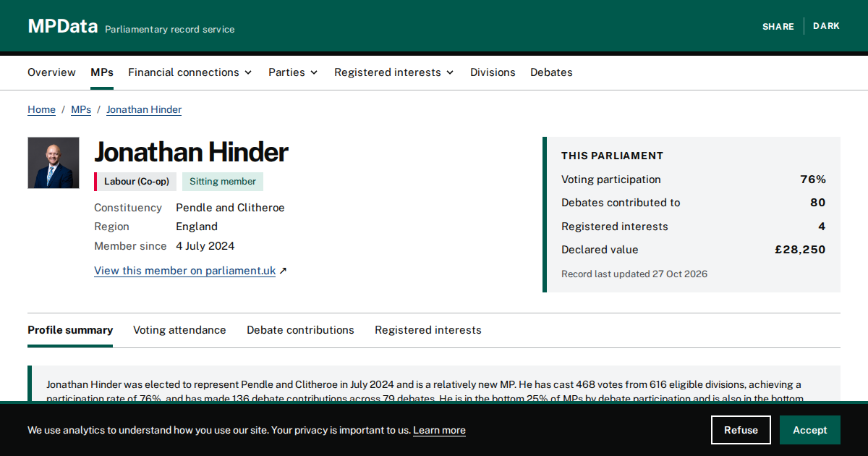Image resolution: width=868 pixels, height=456 pixels.
Task: Switch to the Registered interests tab
Action: point(427,330)
